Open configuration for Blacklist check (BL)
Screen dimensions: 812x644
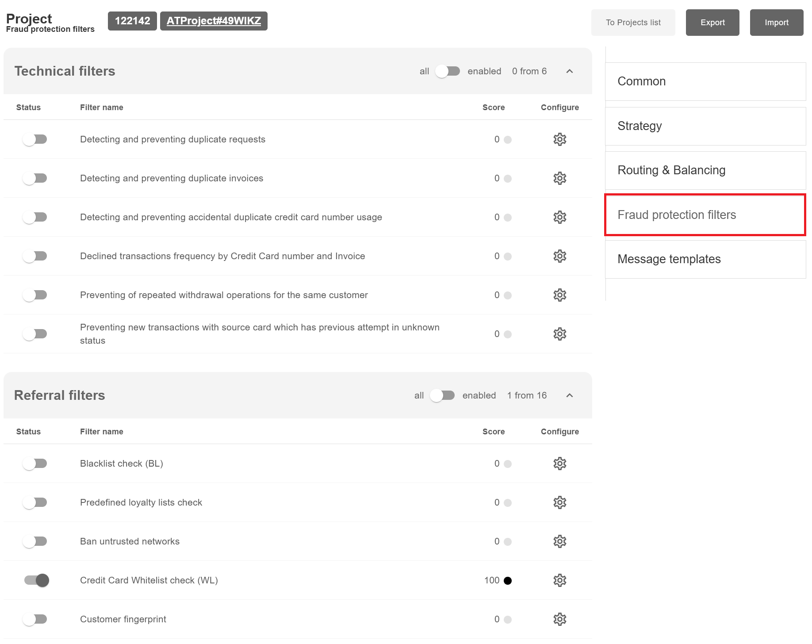pos(559,464)
